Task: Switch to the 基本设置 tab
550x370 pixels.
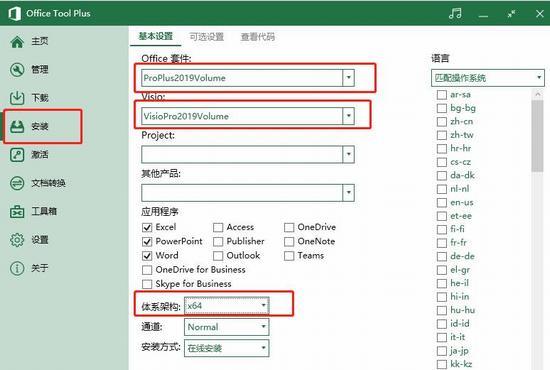Action: click(x=156, y=36)
